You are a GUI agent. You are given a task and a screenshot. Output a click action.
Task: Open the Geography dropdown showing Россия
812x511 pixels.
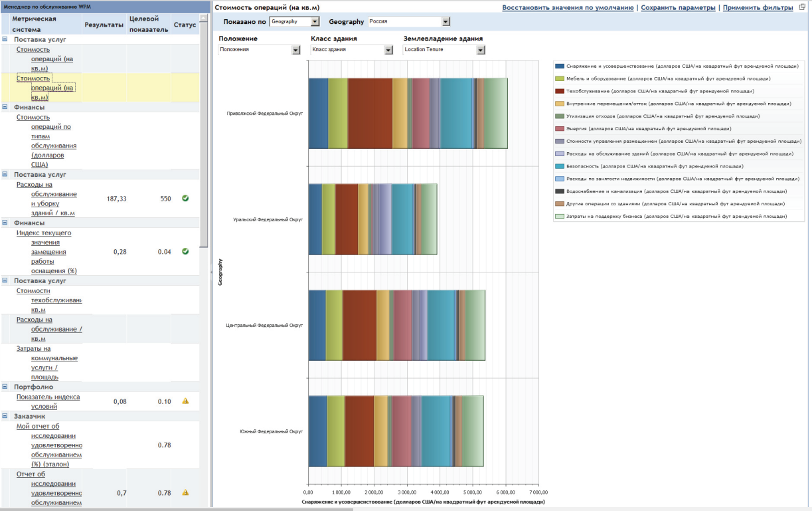(446, 22)
